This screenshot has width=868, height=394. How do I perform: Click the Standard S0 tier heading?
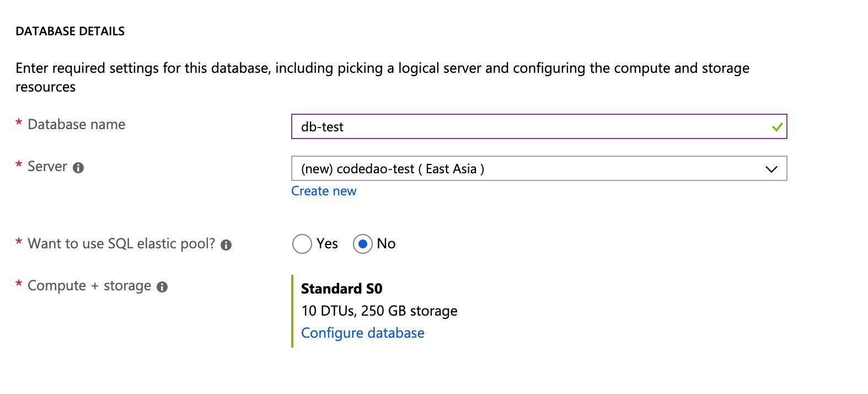point(341,289)
